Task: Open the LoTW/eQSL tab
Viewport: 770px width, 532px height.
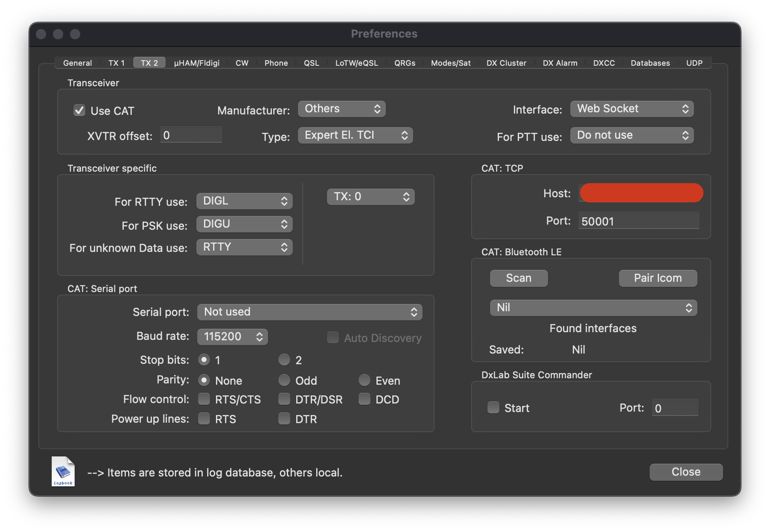Action: [356, 63]
